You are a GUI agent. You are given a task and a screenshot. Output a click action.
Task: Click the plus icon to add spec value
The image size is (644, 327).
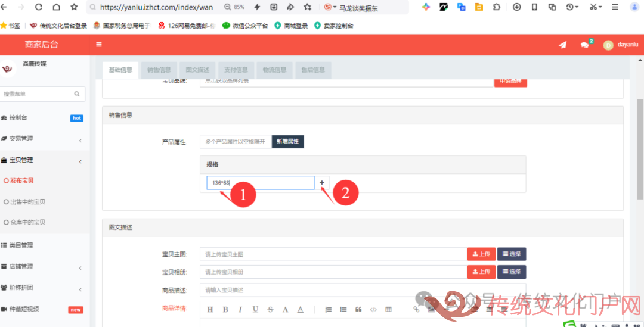pos(322,183)
